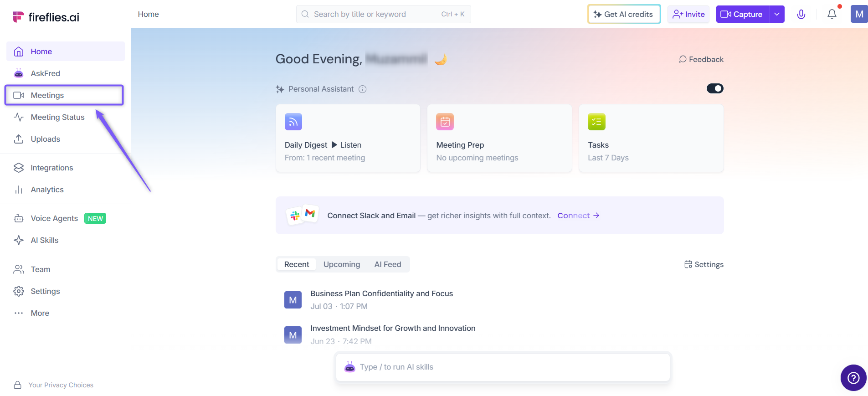Open the Tasks checklist icon

(x=596, y=122)
